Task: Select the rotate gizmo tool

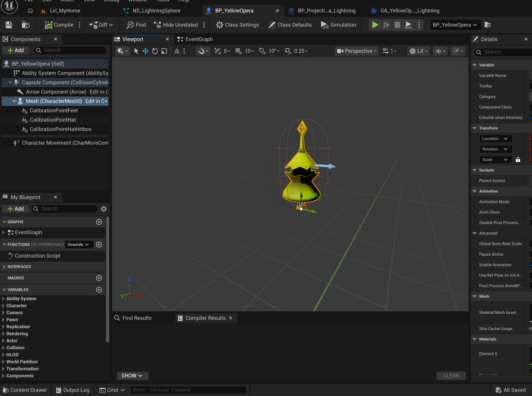Action: [x=155, y=51]
